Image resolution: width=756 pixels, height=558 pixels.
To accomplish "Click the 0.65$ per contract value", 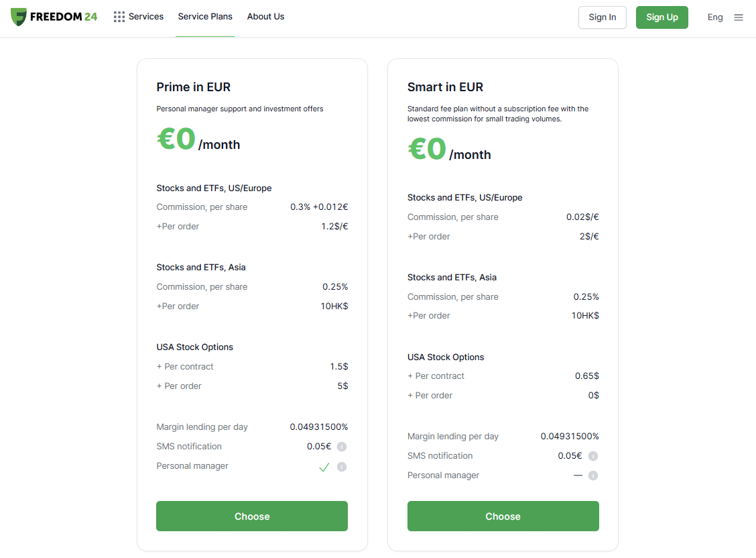I will [x=586, y=376].
